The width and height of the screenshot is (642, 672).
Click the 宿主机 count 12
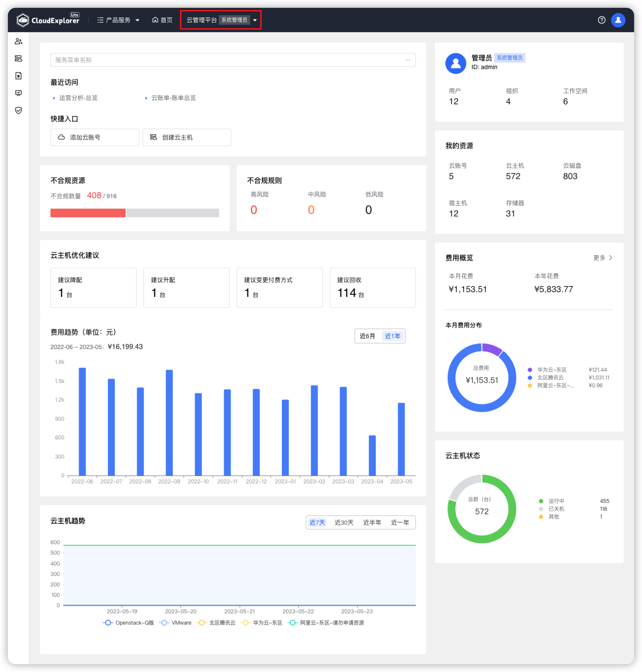[453, 213]
